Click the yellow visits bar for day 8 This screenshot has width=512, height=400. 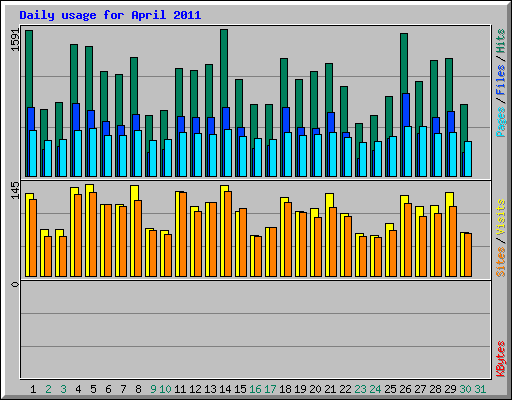(x=134, y=193)
